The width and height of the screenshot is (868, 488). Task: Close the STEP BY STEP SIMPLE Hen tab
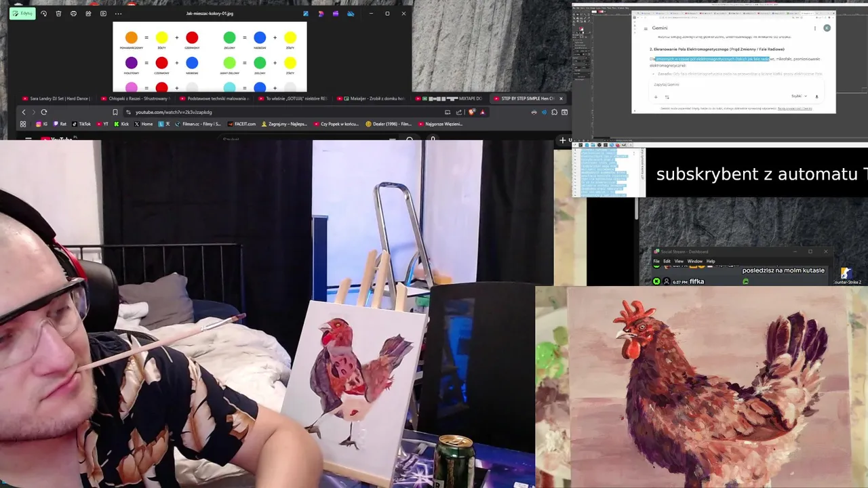[561, 98]
